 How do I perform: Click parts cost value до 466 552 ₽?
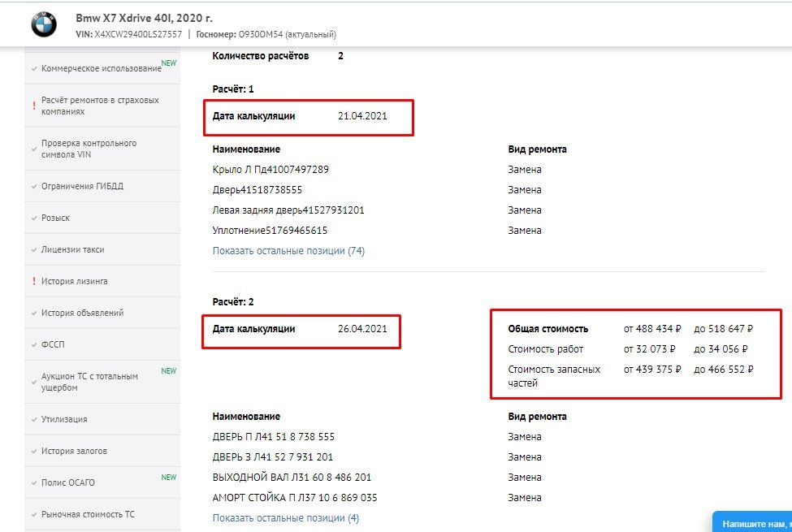pos(723,370)
